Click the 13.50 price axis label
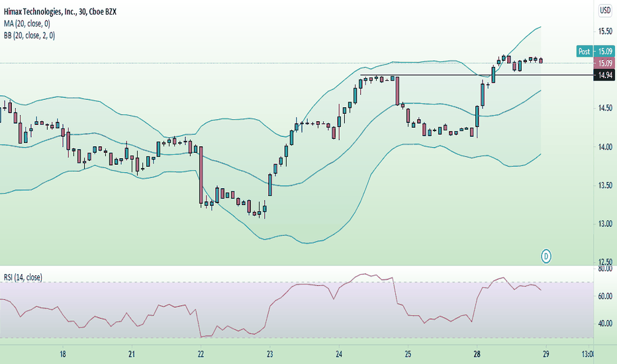The width and height of the screenshot is (617, 364). pos(605,185)
